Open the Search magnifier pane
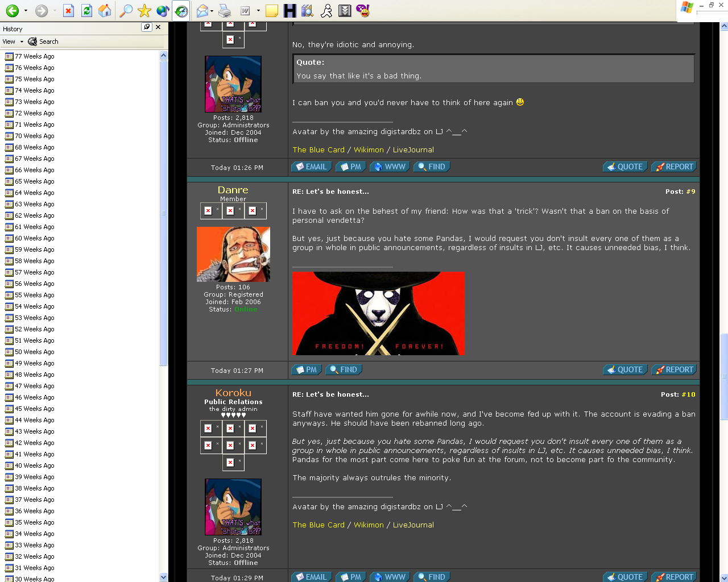This screenshot has width=728, height=582. (x=126, y=10)
